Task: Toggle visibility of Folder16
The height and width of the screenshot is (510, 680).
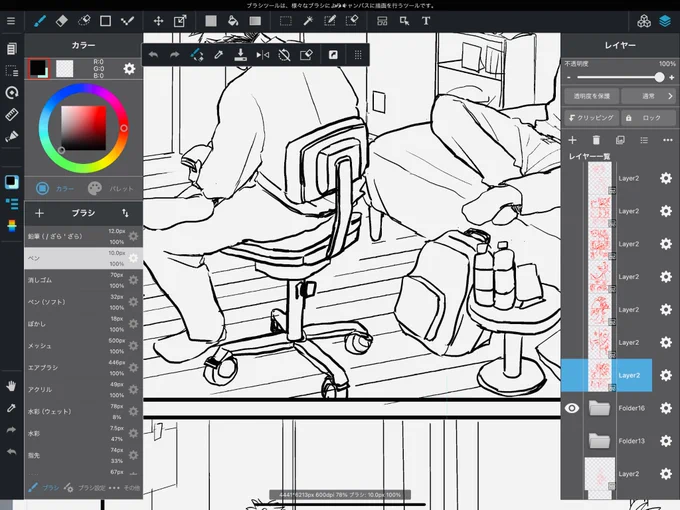Action: coord(572,408)
